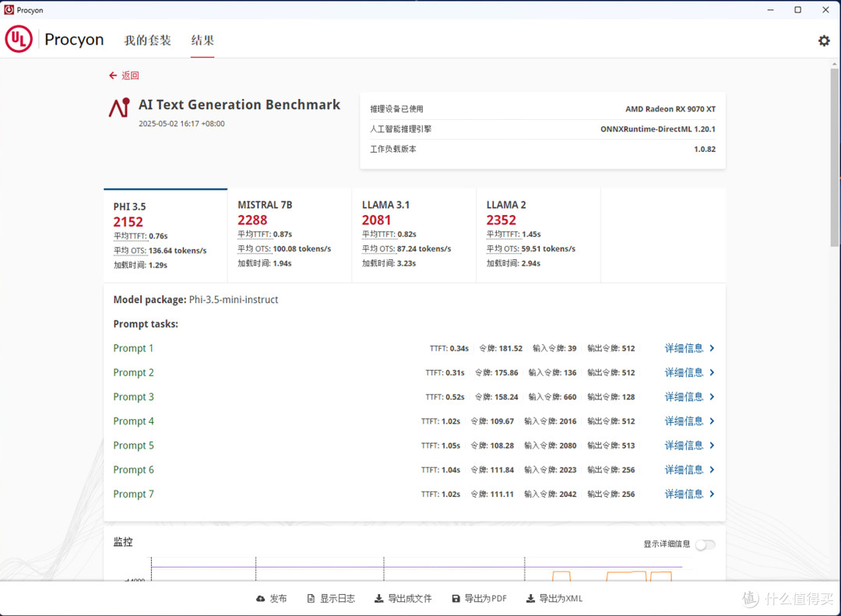Viewport: 841px width, 616px height.
Task: Click the MISTRAL 7B score 2288
Action: coord(252,220)
